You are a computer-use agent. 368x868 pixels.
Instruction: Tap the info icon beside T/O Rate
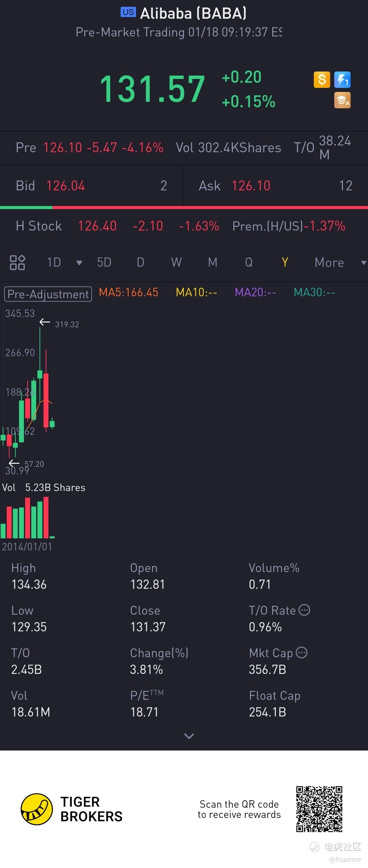pyautogui.click(x=304, y=610)
